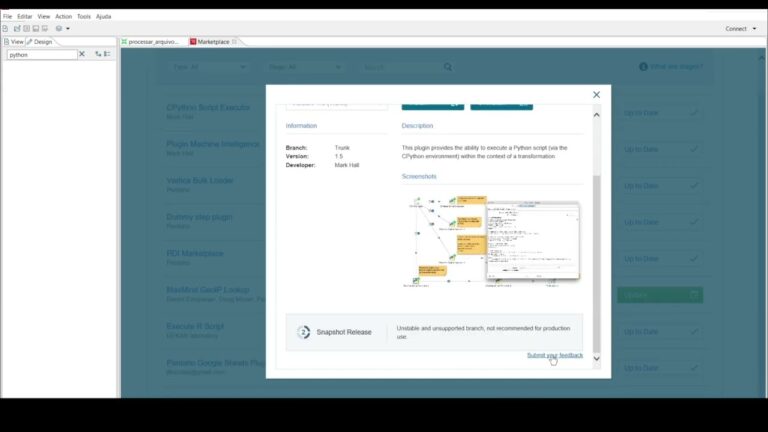Open the Connect dropdown

tap(741, 29)
